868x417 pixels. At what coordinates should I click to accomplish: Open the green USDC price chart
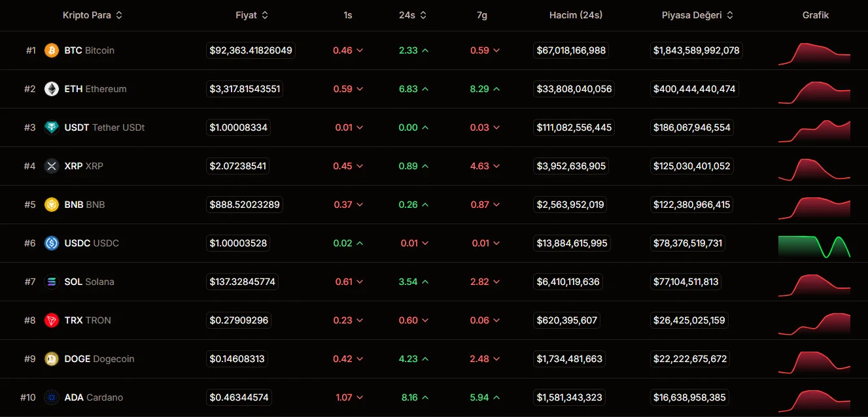[x=814, y=246]
